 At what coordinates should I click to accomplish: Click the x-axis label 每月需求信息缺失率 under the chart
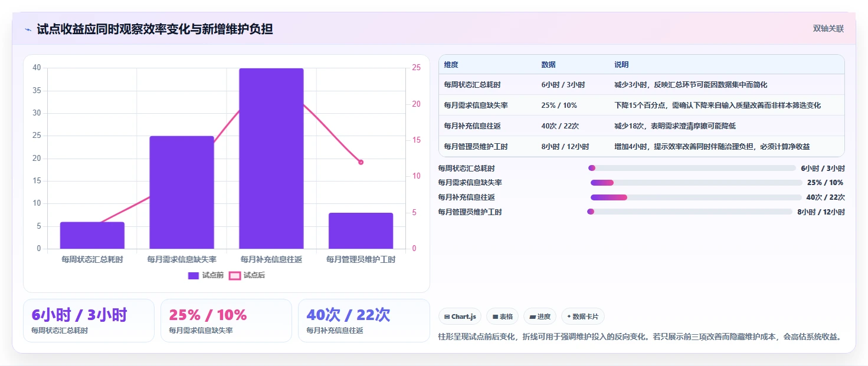click(x=182, y=259)
